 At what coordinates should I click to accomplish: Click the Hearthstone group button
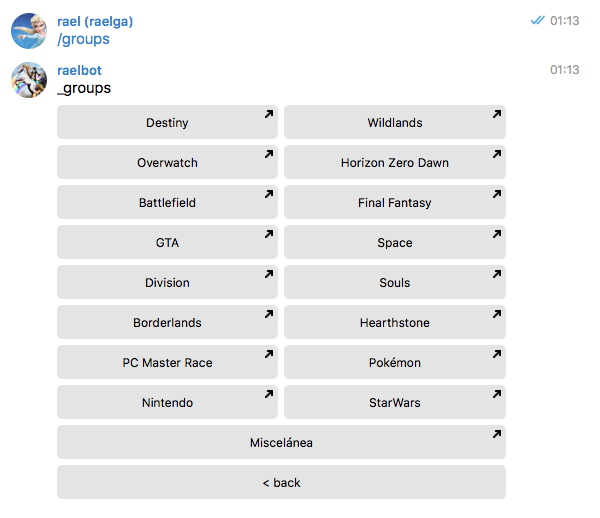[x=394, y=323]
